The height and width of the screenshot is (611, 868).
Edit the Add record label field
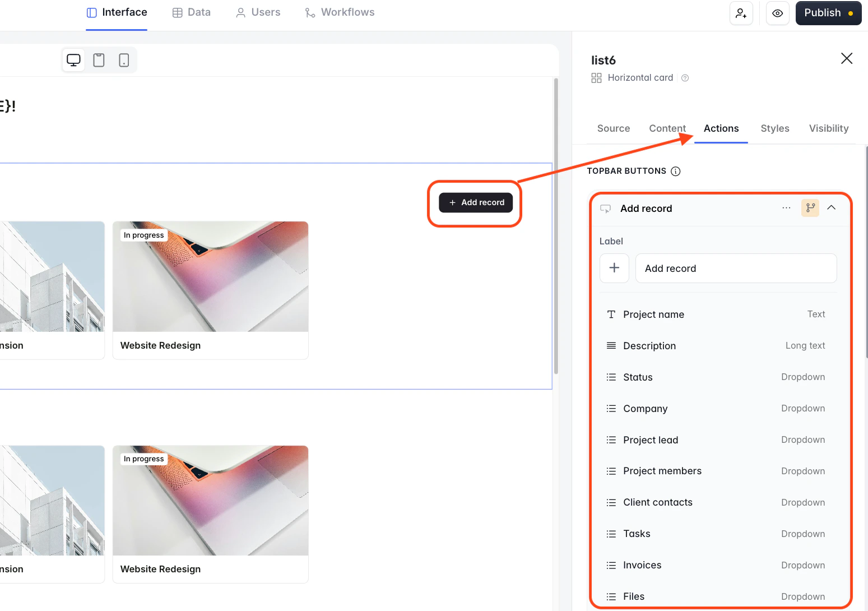[736, 268]
